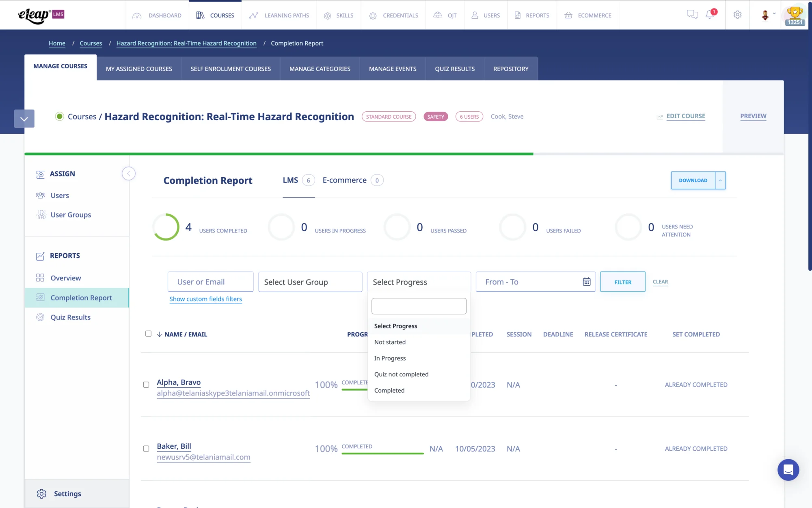Click the Users person icon
The height and width of the screenshot is (508, 812).
pos(475,15)
